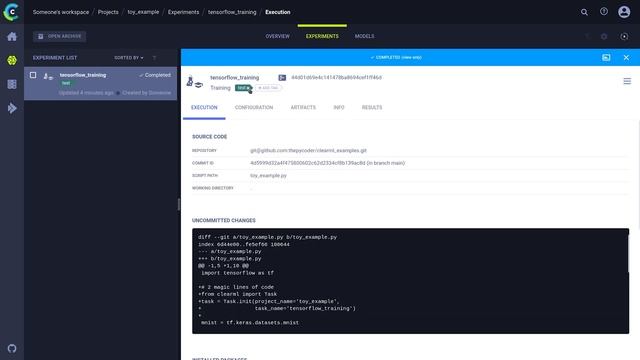This screenshot has height=360, width=640.
Task: Open the experiment actions hamburger menu
Action: point(627,81)
